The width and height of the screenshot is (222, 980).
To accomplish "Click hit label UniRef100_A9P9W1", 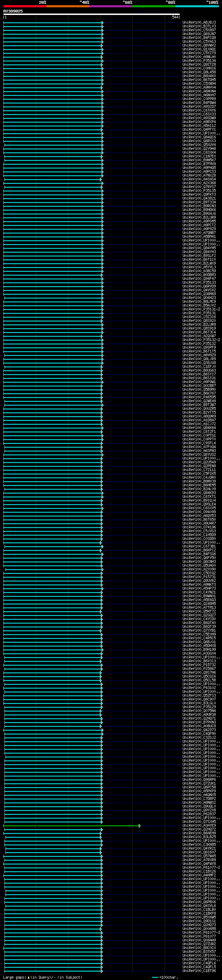I will pos(199,382).
